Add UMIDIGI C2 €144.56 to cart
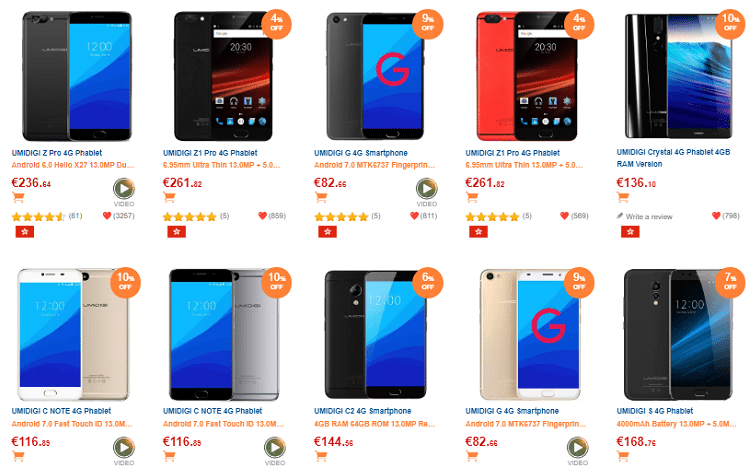750x468 pixels. [321, 456]
